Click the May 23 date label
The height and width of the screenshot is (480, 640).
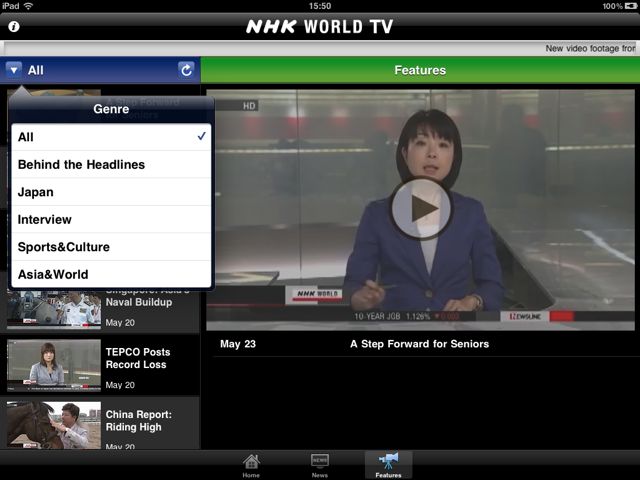pyautogui.click(x=238, y=344)
